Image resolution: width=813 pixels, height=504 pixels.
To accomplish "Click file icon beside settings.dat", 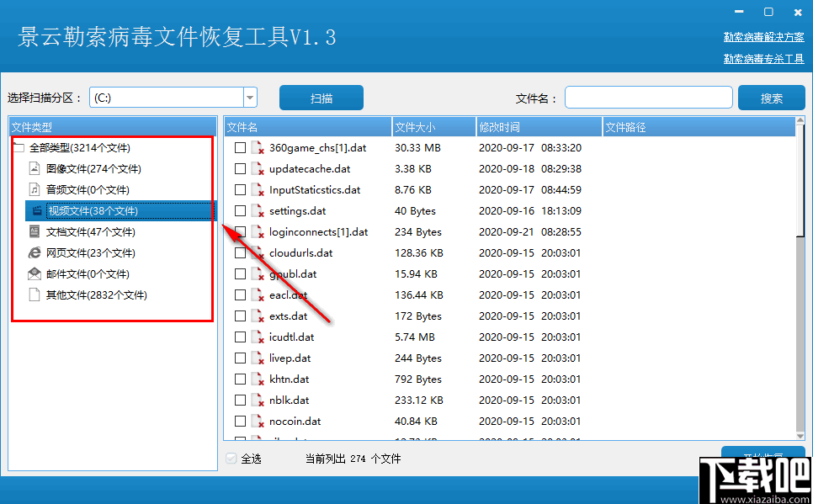I will [x=258, y=210].
